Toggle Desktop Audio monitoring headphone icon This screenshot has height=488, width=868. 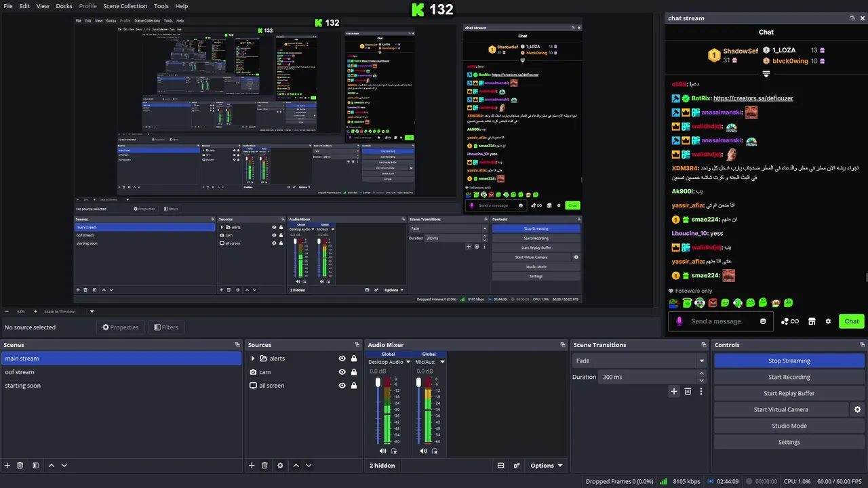pos(394,451)
